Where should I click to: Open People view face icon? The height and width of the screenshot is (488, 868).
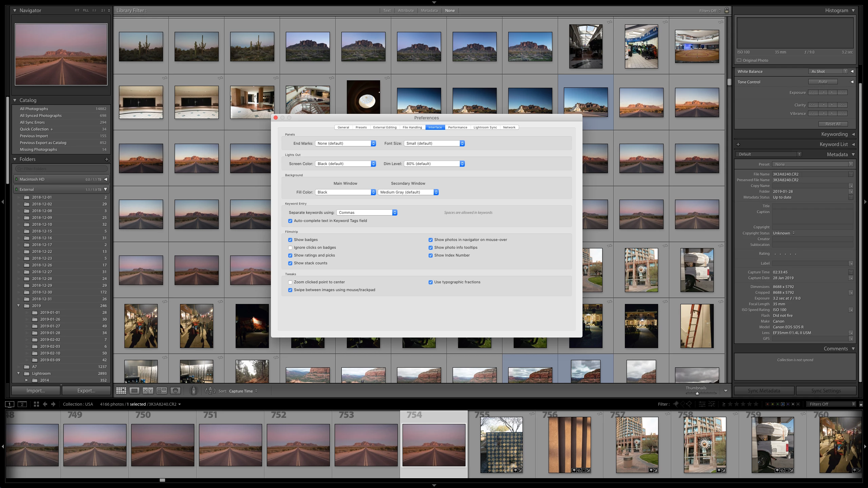coord(175,391)
